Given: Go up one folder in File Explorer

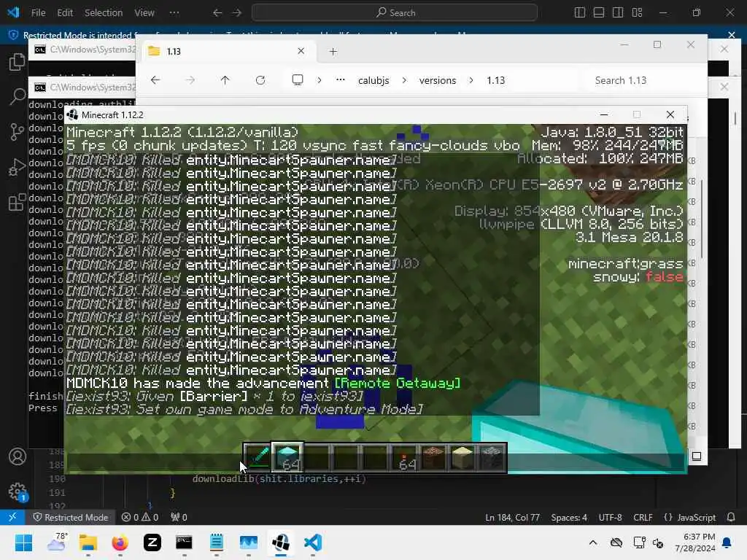Looking at the screenshot, I should coord(225,80).
